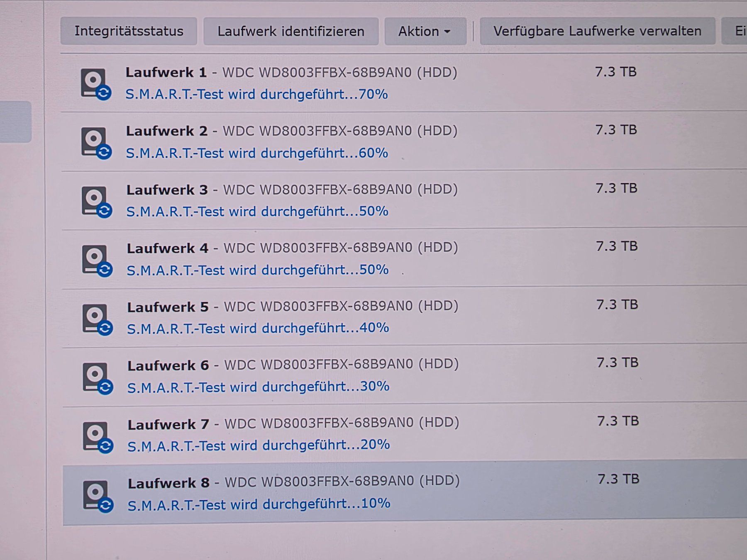Click the Laufwerk 5 drive icon

98,319
